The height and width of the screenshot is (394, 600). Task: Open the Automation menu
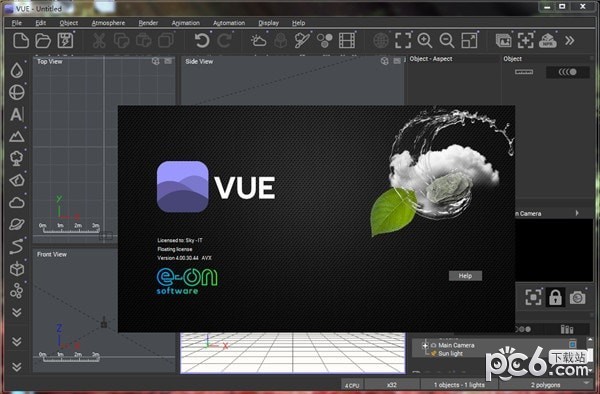click(229, 23)
